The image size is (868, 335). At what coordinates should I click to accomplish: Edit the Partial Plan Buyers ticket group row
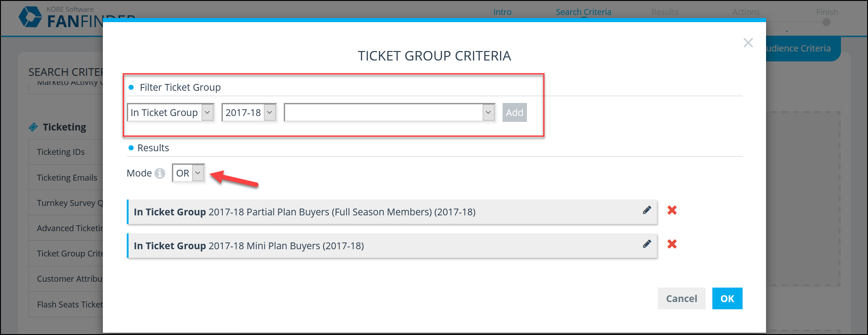point(647,210)
